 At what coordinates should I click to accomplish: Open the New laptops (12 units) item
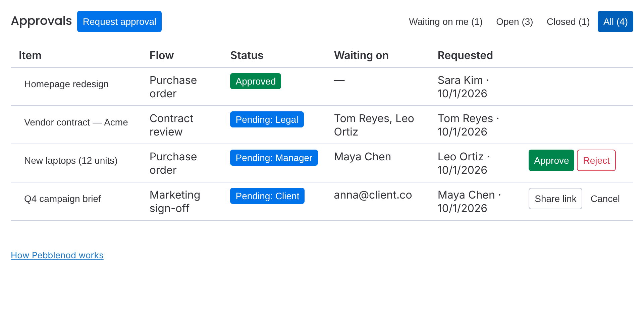[x=71, y=160]
